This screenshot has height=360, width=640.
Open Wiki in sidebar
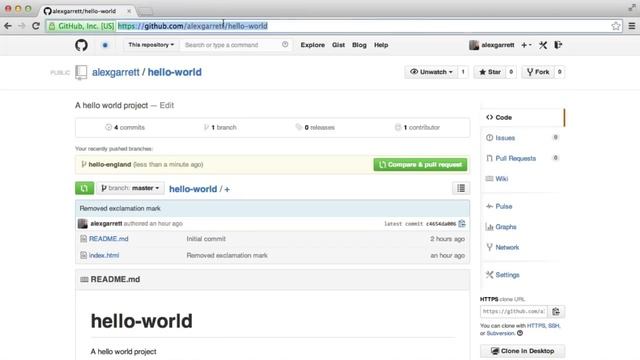pyautogui.click(x=502, y=179)
